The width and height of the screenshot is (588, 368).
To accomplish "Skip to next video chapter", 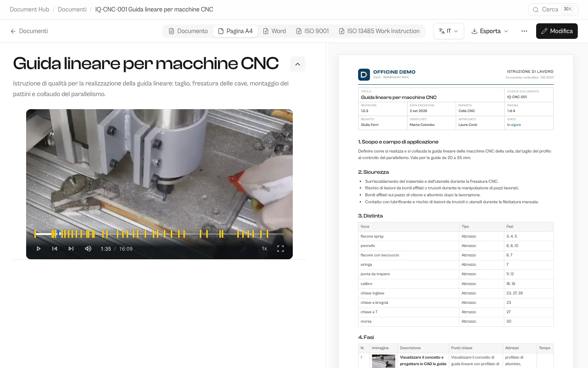I will [x=71, y=249].
